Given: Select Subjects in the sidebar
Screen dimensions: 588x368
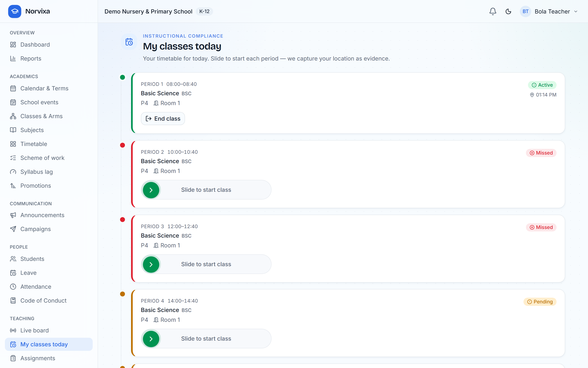Looking at the screenshot, I should point(49,130).
